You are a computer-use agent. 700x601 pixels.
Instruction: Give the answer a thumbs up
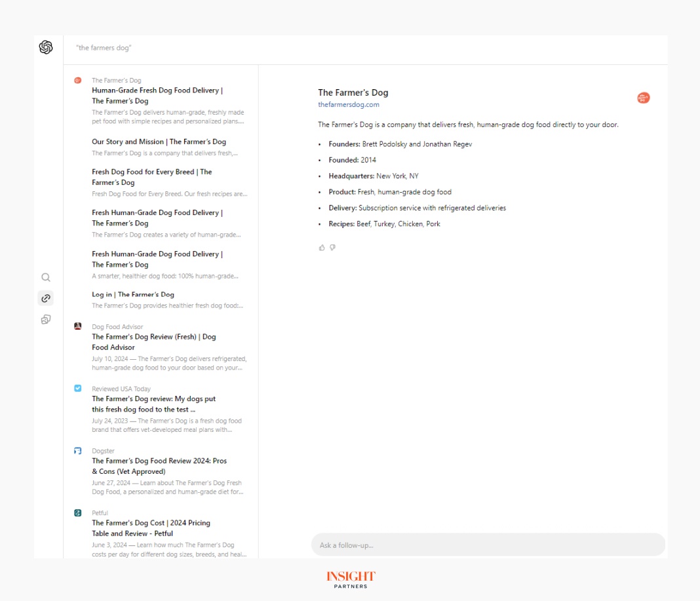point(322,248)
